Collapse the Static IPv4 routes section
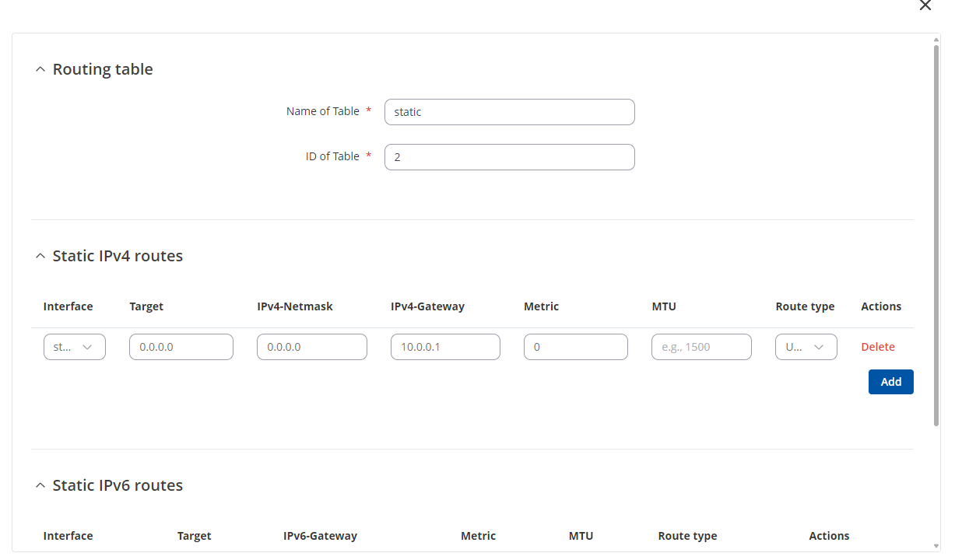The height and width of the screenshot is (560, 955). [x=40, y=256]
